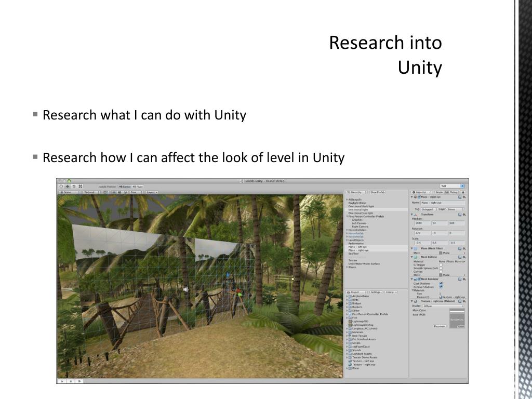Open the Tag dropdown showing Untagged

(429, 209)
